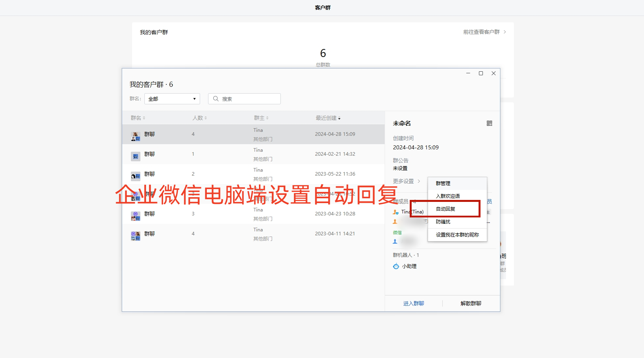Screen dimensions: 644x358
Task: Click the 未设置 group announcement value
Action: 400,168
